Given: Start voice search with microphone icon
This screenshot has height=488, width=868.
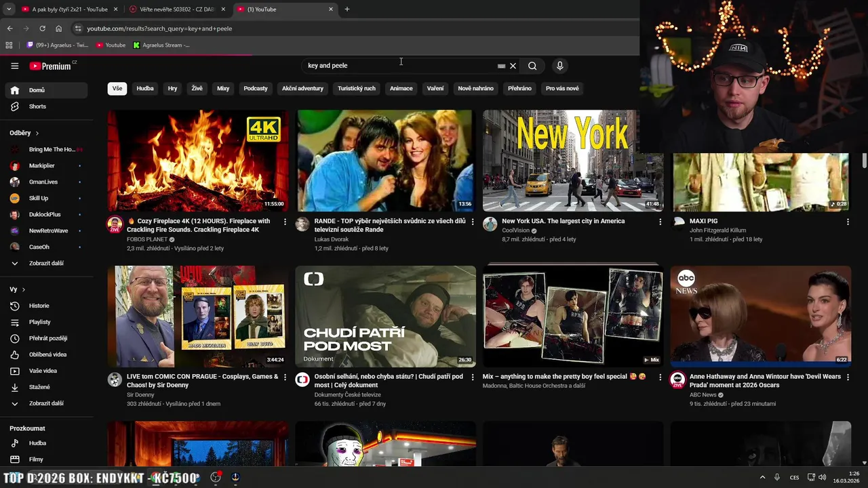Looking at the screenshot, I should point(559,66).
